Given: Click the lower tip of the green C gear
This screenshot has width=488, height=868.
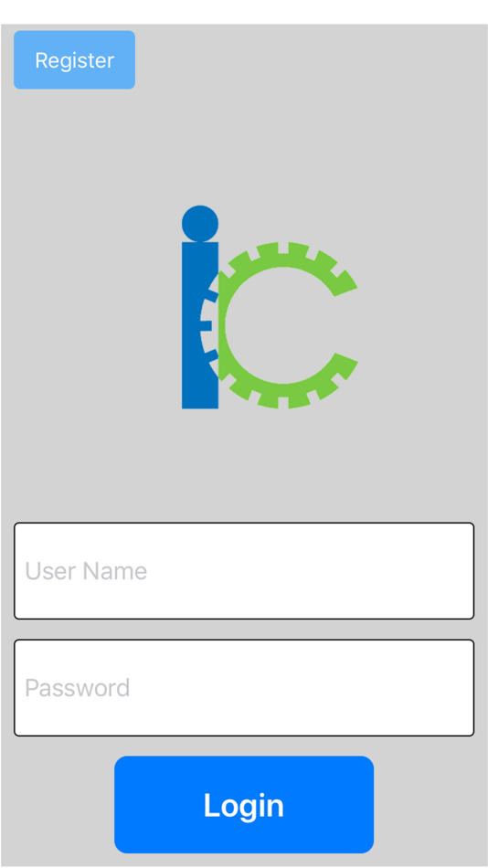Looking at the screenshot, I should click(345, 365).
